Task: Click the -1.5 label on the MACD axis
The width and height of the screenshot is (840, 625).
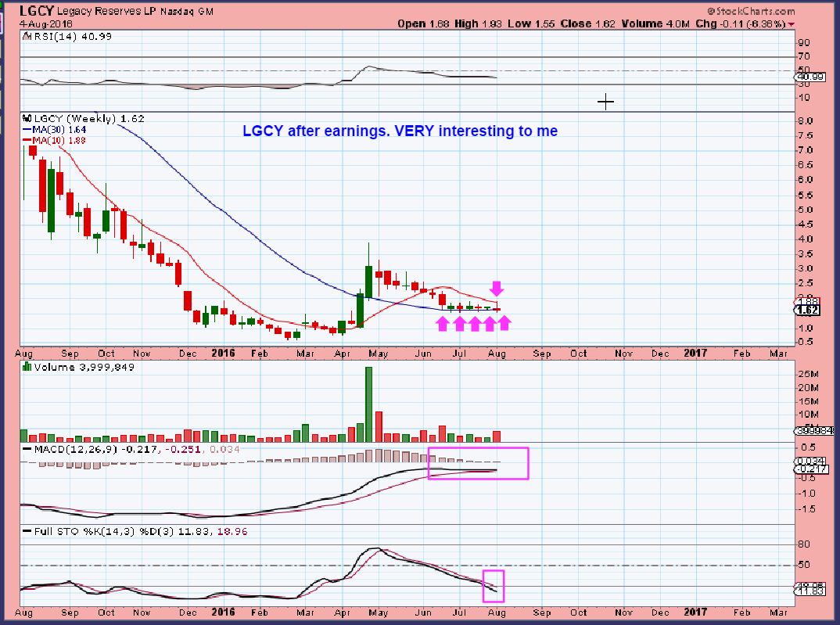Action: (806, 508)
